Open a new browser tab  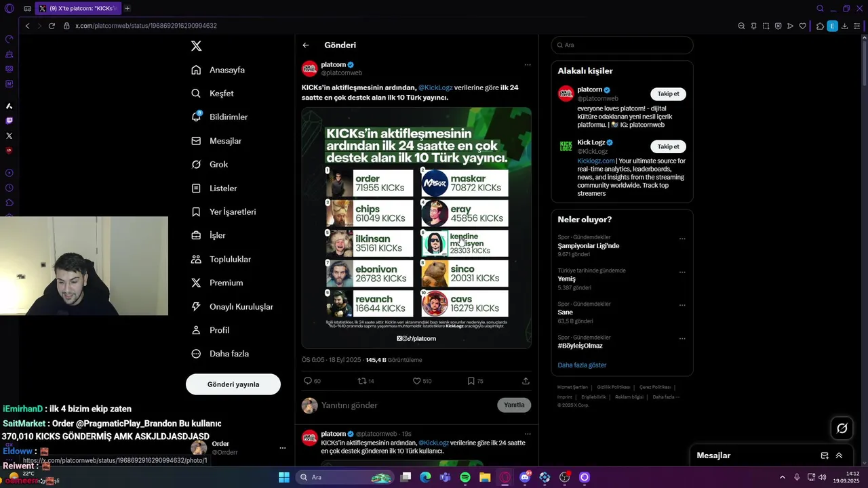[127, 8]
